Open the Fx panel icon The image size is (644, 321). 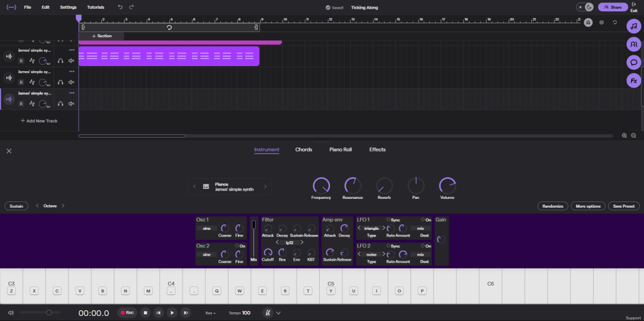pyautogui.click(x=633, y=81)
